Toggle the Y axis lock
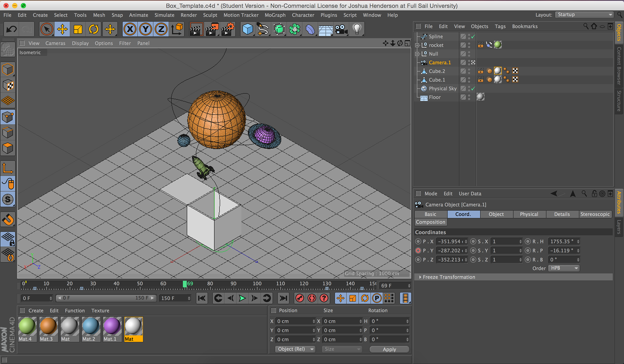This screenshot has width=624, height=364. pyautogui.click(x=145, y=29)
